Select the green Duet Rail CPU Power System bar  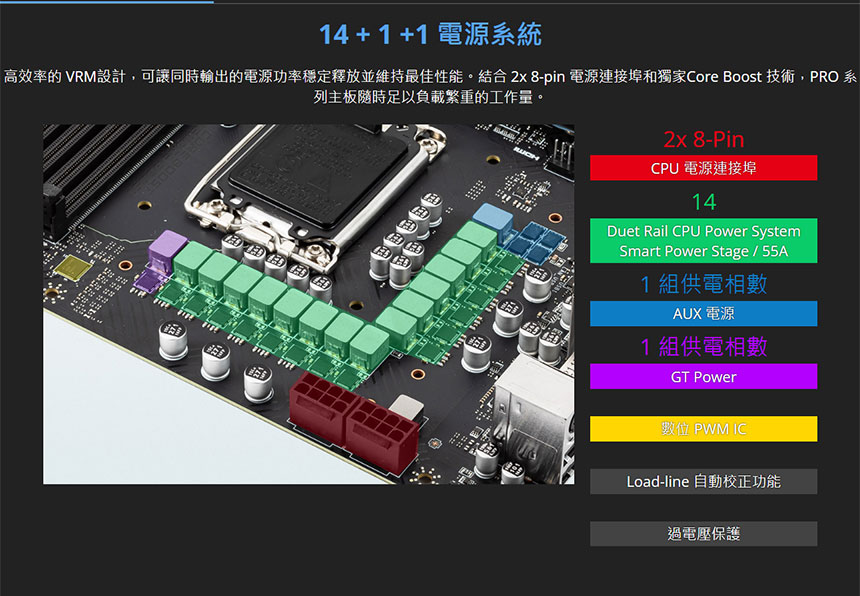[703, 241]
